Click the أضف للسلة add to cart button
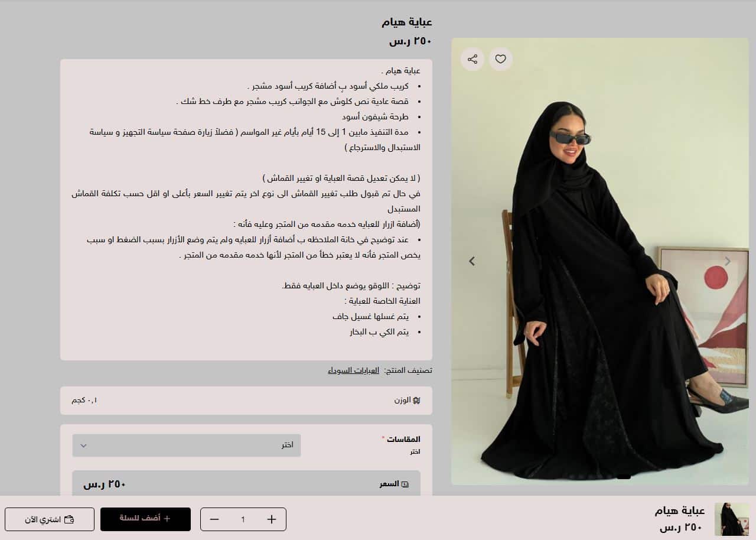This screenshot has width=756, height=540. point(145,519)
